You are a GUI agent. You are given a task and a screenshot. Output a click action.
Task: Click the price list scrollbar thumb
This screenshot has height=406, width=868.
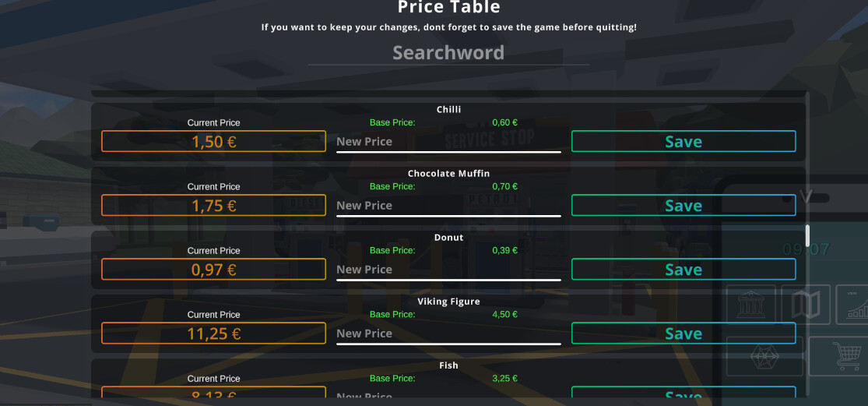807,234
